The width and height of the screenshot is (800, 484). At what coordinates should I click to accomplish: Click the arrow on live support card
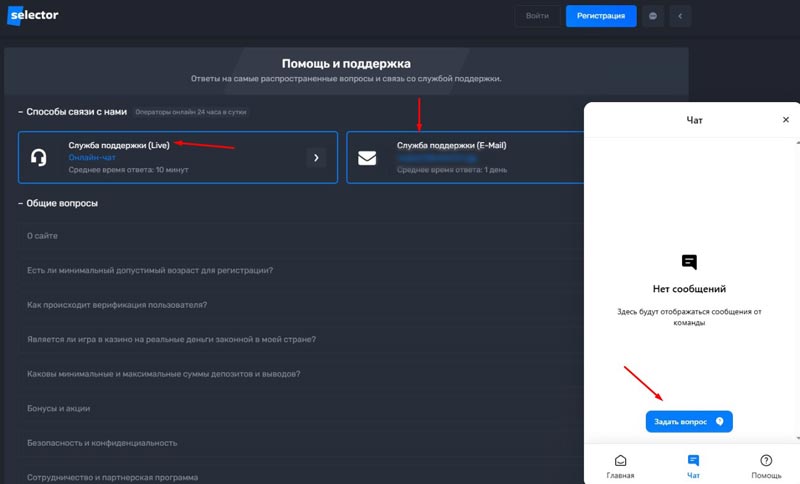pos(316,157)
